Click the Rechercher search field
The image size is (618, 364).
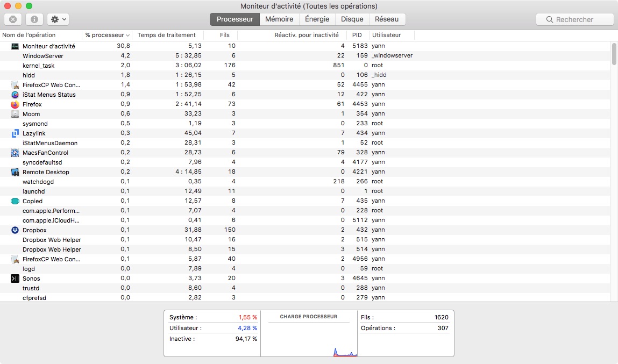[574, 19]
